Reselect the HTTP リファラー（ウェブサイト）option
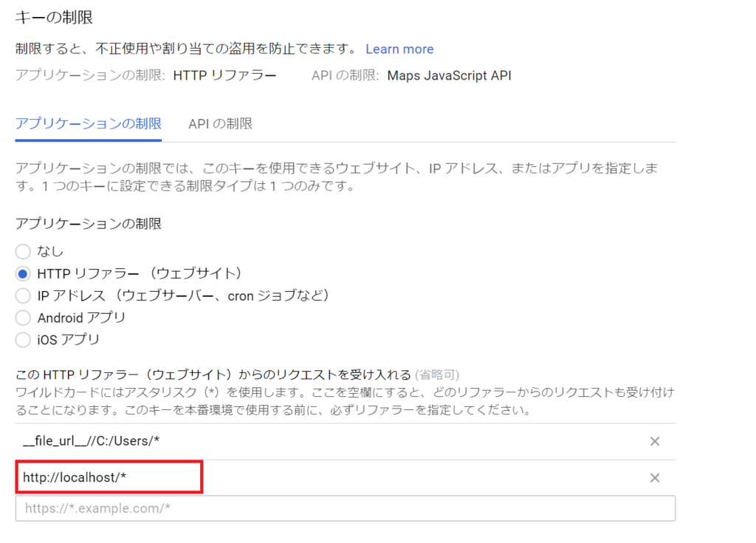The width and height of the screenshot is (756, 543). click(23, 273)
